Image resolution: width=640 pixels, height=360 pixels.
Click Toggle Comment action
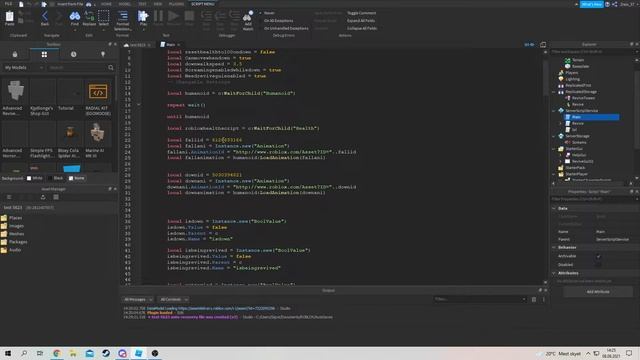[361, 13]
